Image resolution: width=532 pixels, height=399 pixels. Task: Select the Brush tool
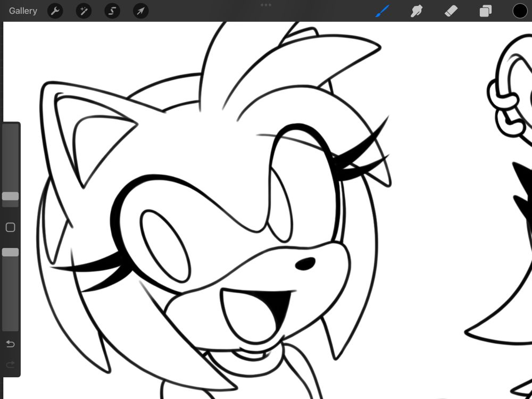click(x=383, y=11)
